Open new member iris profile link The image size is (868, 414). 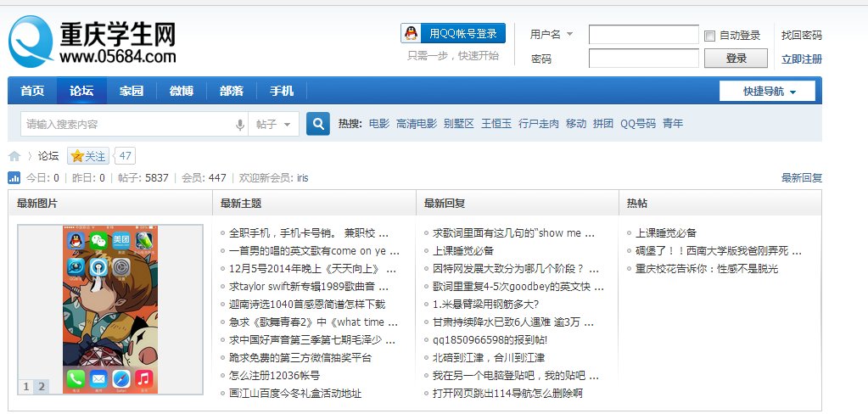pos(302,177)
